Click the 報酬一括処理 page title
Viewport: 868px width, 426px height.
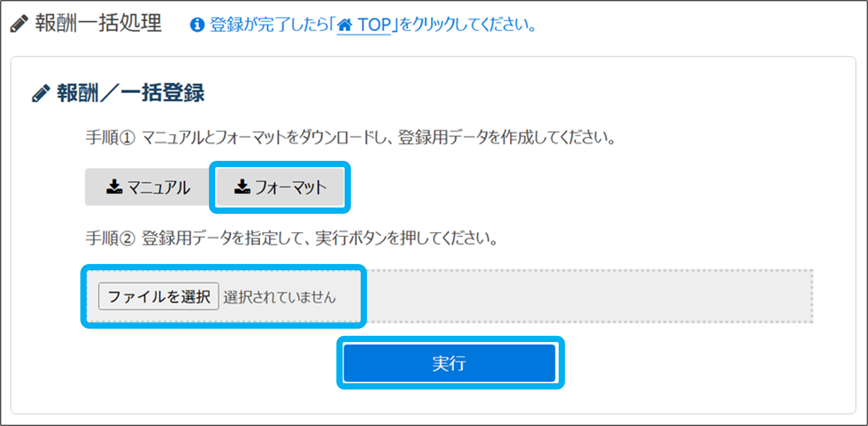(x=98, y=23)
